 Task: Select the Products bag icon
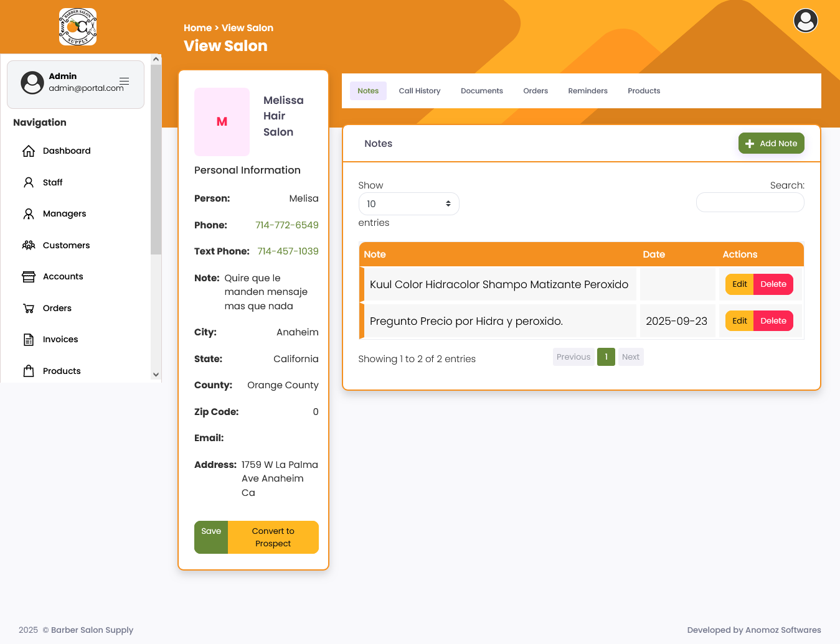click(x=29, y=370)
